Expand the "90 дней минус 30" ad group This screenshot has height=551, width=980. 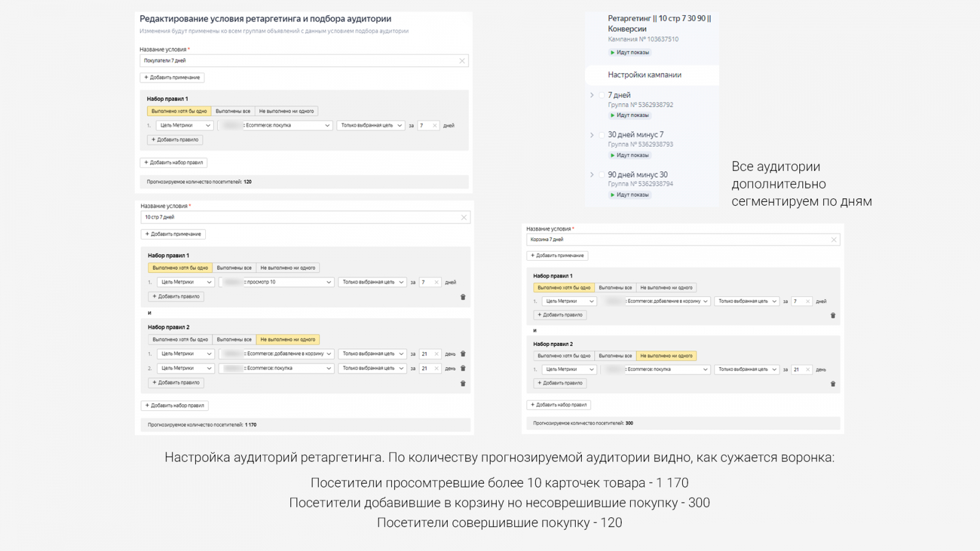pyautogui.click(x=592, y=174)
